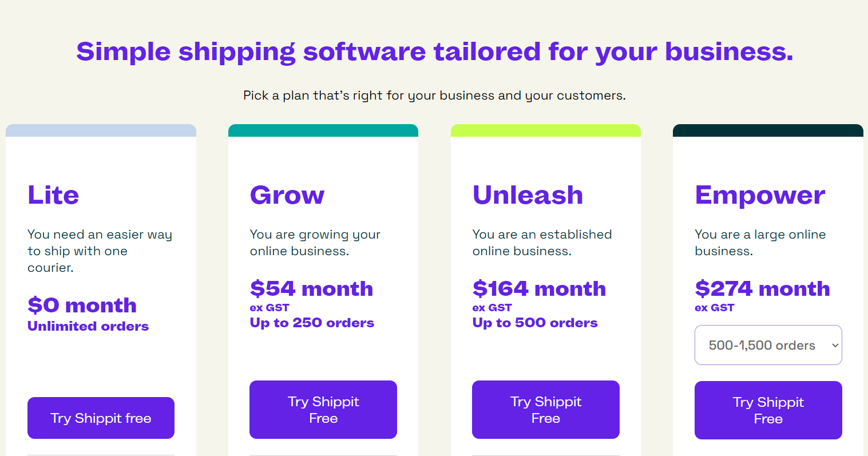This screenshot has width=868, height=456.
Task: Click the main Simple shipping software heading
Action: (434, 51)
